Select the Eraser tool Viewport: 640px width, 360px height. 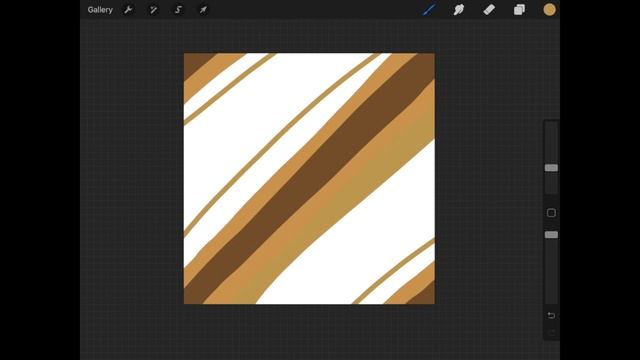coord(489,10)
